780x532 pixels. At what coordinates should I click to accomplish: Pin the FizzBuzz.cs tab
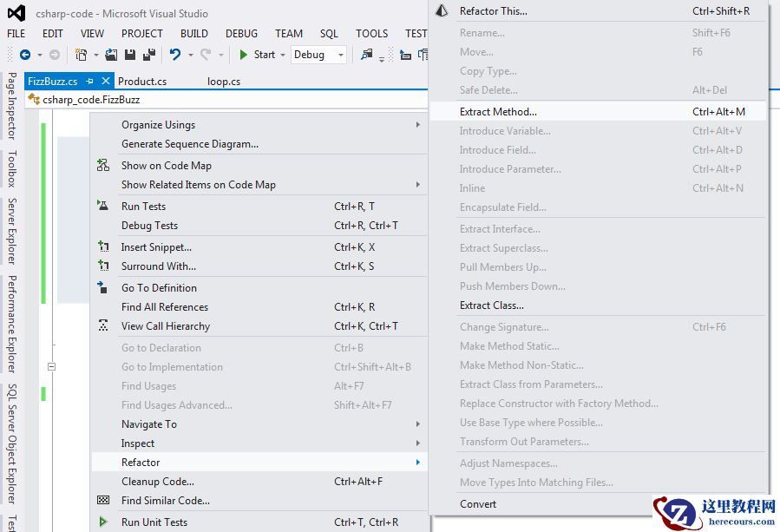89,81
